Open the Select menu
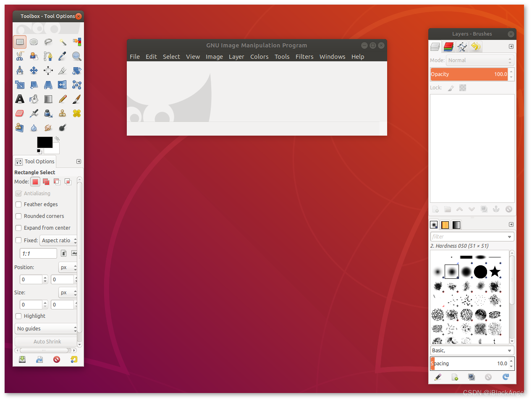 [x=171, y=57]
